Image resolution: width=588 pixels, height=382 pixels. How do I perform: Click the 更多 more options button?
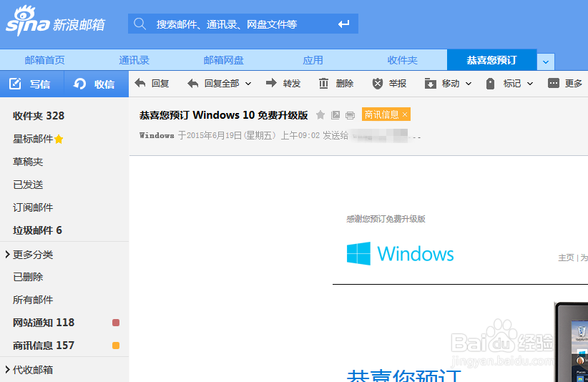pos(564,83)
